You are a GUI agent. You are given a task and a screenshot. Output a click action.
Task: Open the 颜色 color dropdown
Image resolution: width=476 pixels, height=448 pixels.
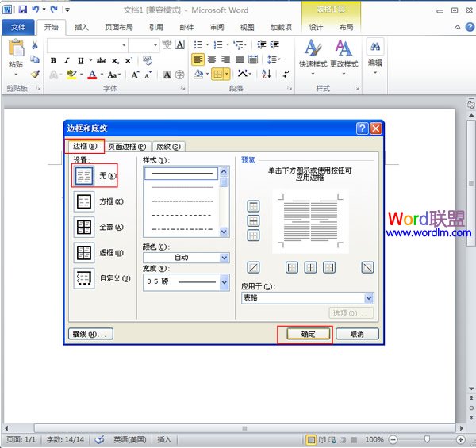pos(225,258)
